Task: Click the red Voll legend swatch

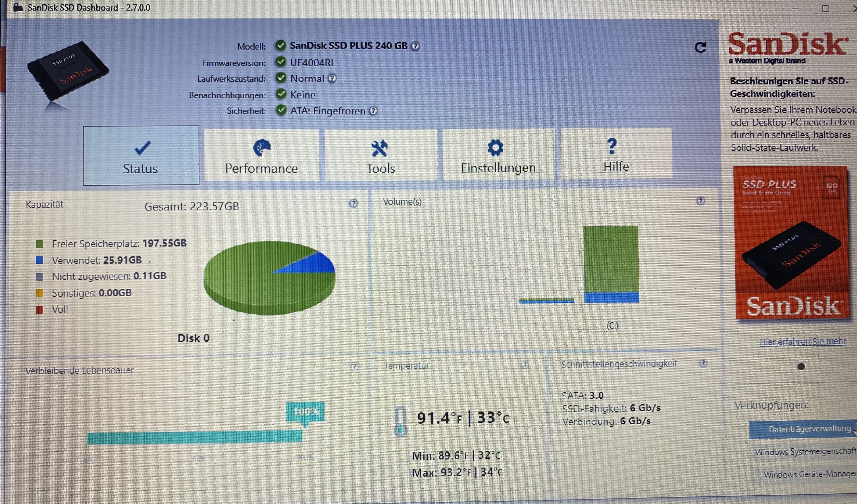Action: (x=40, y=309)
